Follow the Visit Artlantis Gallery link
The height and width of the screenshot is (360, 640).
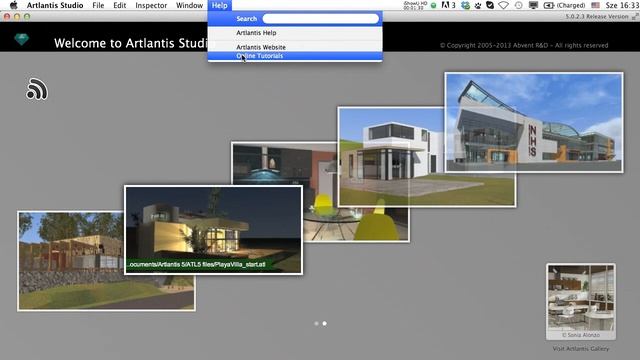(581, 349)
